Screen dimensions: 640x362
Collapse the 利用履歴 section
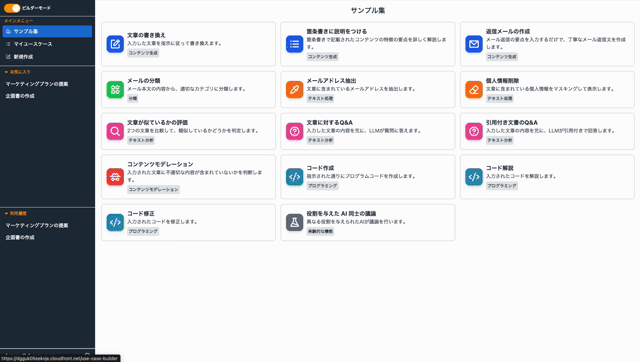point(16,213)
